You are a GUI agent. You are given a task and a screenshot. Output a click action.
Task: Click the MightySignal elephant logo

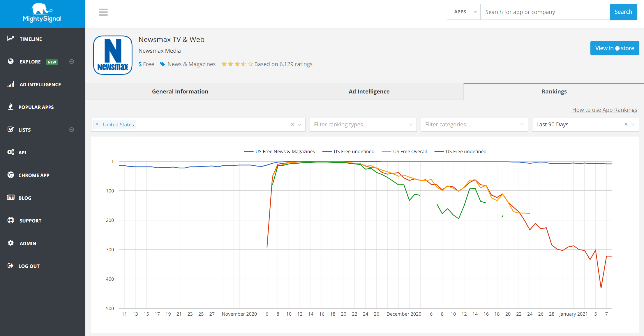(x=42, y=13)
